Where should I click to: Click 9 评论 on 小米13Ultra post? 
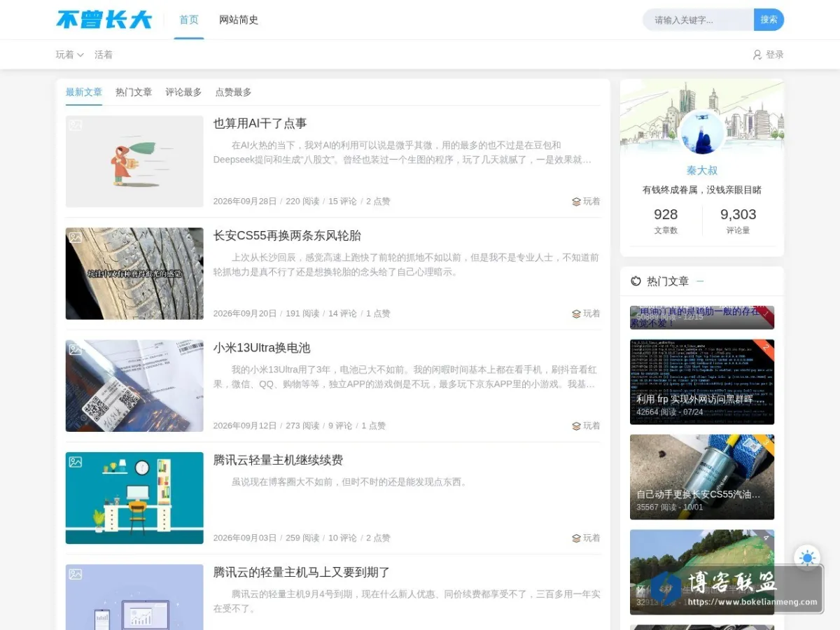pyautogui.click(x=340, y=426)
